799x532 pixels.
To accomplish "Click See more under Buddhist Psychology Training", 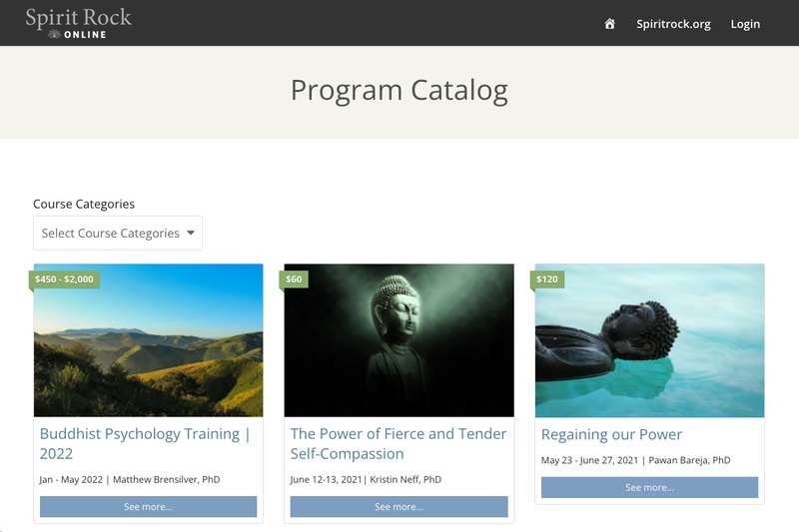I will point(148,506).
